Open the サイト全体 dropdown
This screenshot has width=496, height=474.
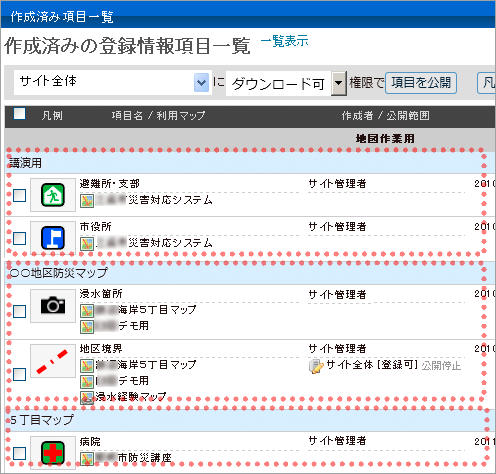coord(113,82)
